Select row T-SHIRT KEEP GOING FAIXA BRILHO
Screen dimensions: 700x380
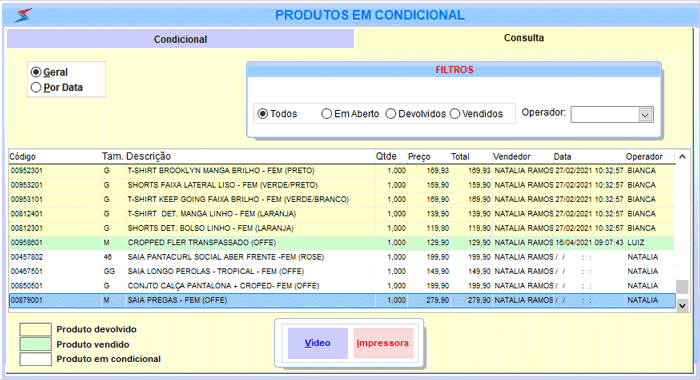[342, 199]
